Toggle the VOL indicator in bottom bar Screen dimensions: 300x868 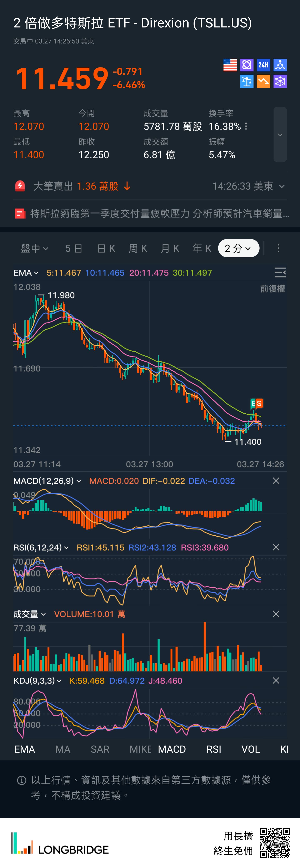(x=250, y=749)
